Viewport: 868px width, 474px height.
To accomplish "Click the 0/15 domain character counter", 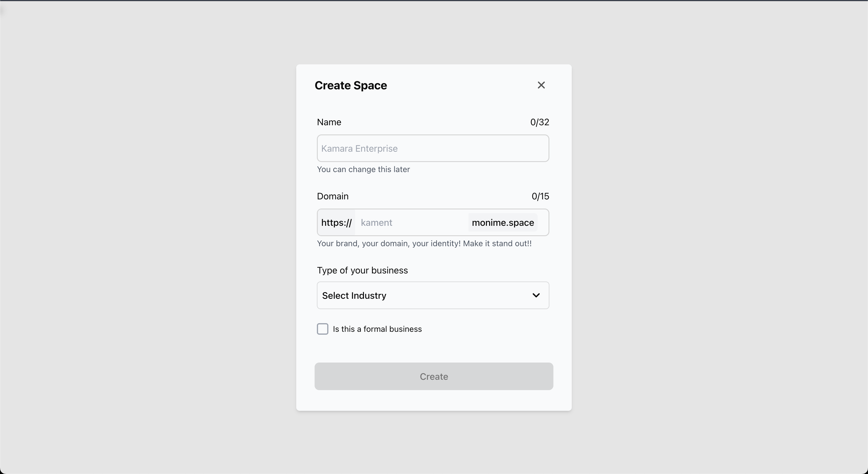I will [x=540, y=196].
